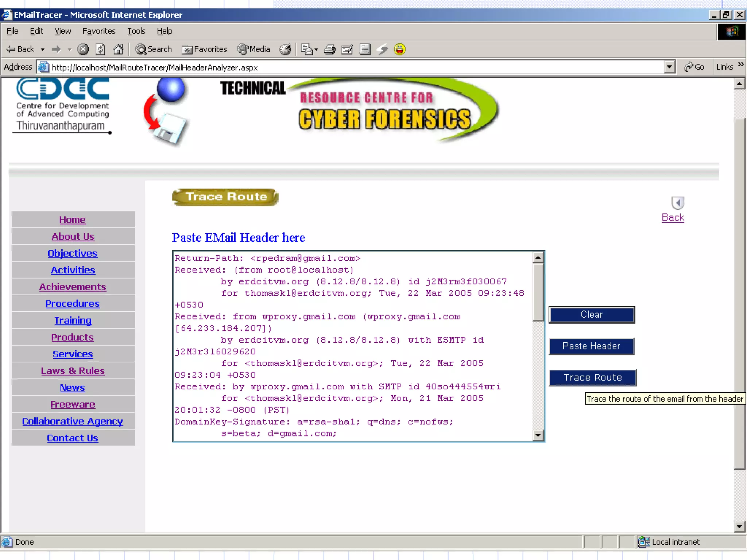Open the Tools menu
747x560 pixels.
(x=136, y=31)
